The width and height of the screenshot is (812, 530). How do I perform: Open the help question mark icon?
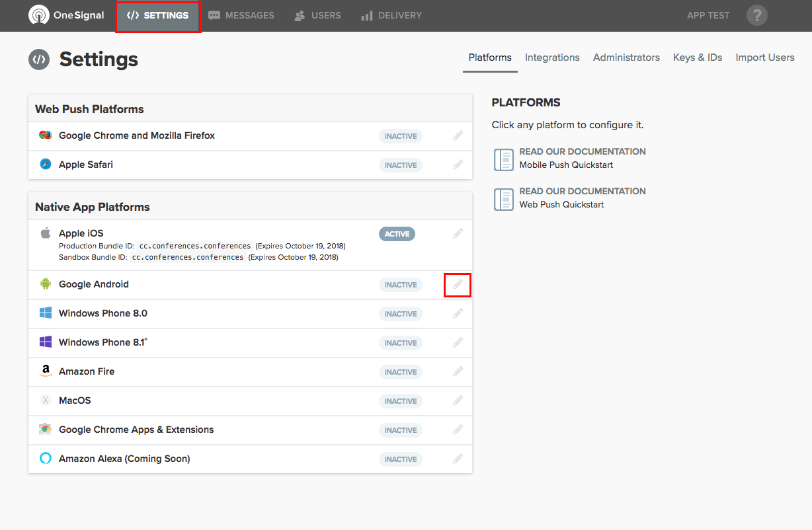point(757,15)
